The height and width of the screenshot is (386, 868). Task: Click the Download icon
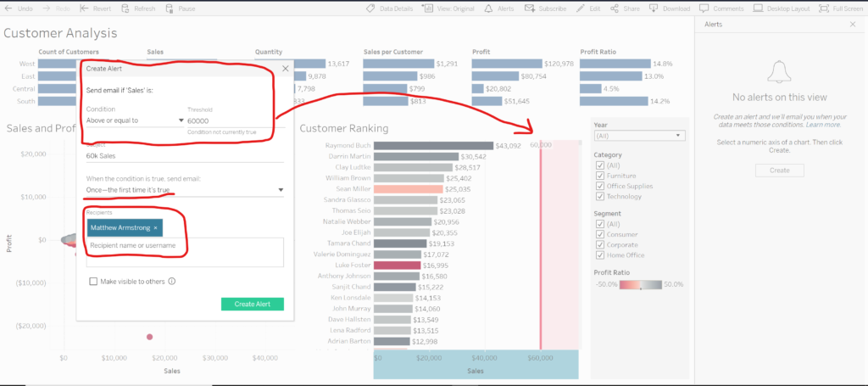tap(654, 8)
